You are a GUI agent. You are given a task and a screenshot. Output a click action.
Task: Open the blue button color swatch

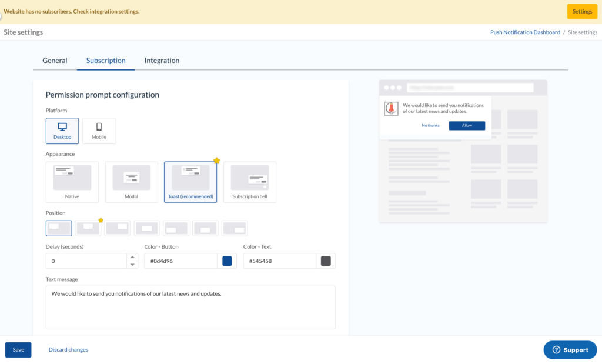(x=227, y=261)
